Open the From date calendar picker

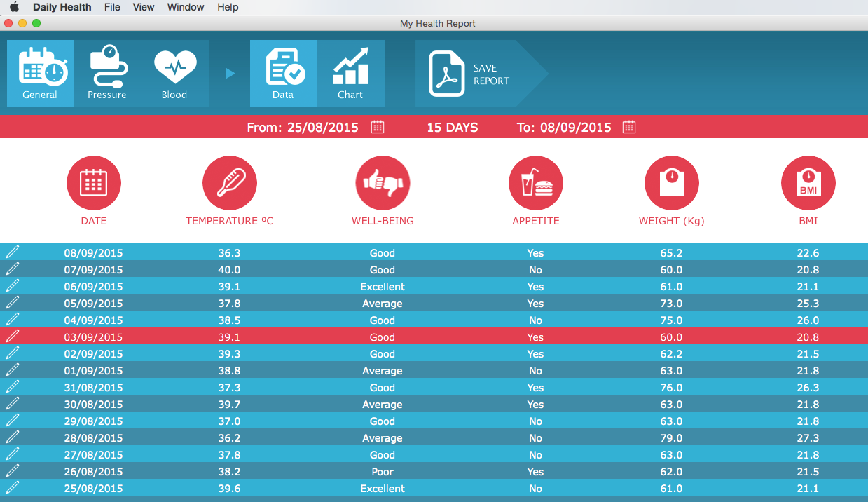pyautogui.click(x=377, y=127)
